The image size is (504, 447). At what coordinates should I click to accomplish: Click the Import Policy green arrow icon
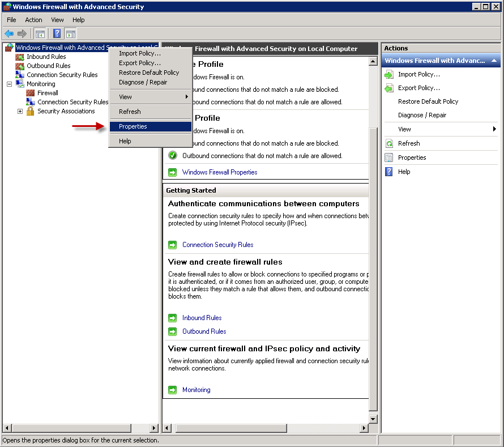389,75
